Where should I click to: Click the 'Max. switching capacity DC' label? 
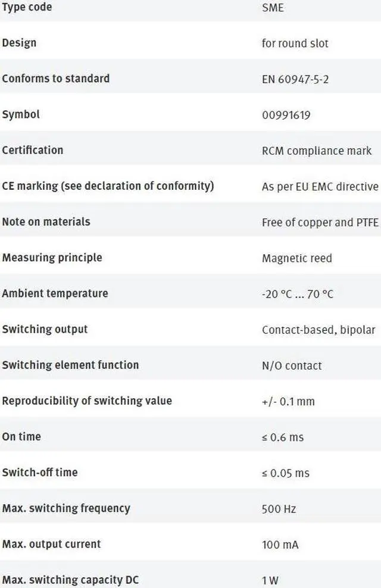[70, 580]
